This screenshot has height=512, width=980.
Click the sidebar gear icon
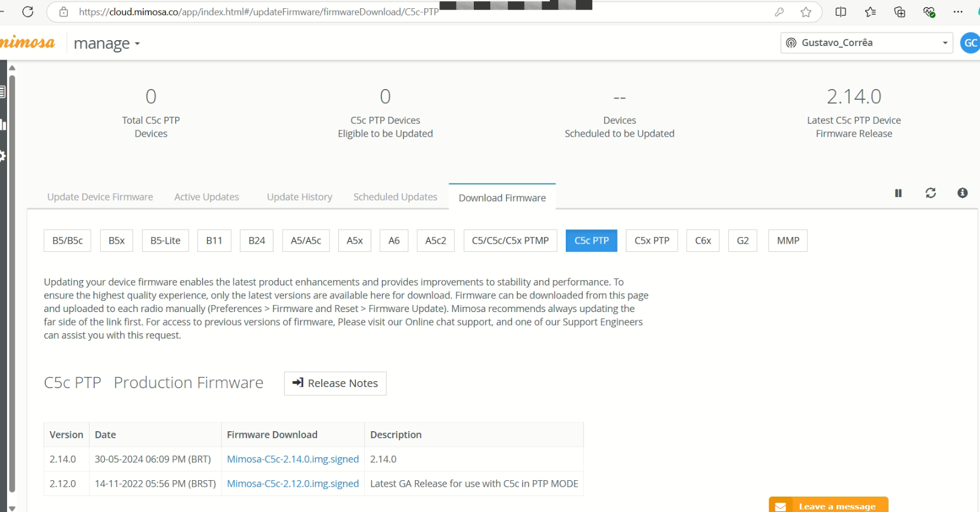[2, 156]
